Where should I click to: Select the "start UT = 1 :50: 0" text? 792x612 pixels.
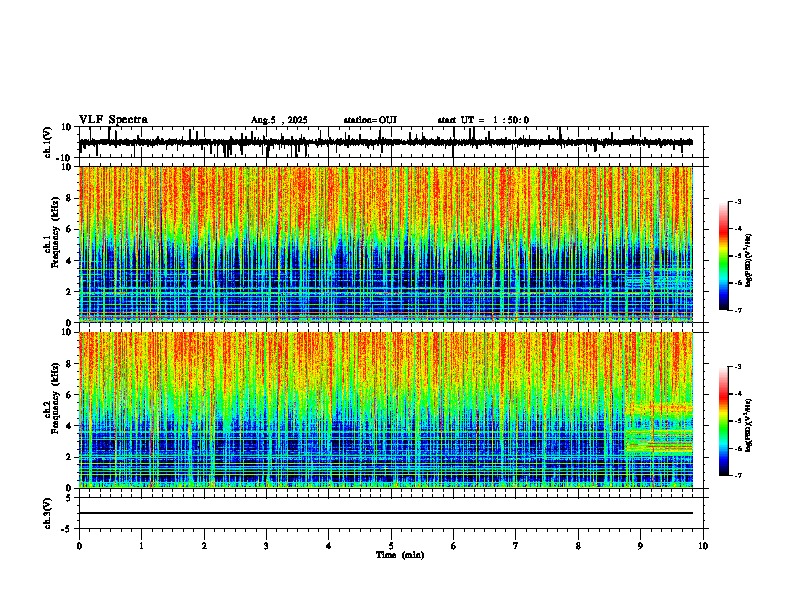coord(483,120)
